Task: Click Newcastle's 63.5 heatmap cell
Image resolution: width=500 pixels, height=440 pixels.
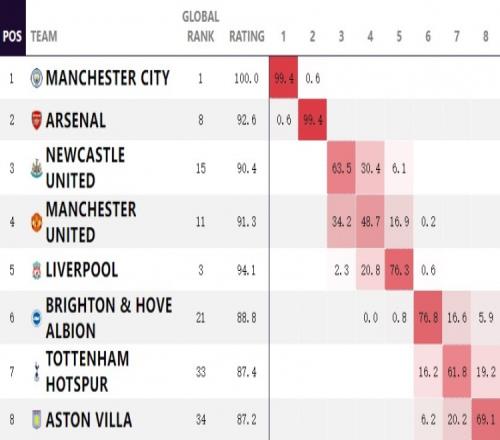Action: pyautogui.click(x=341, y=167)
